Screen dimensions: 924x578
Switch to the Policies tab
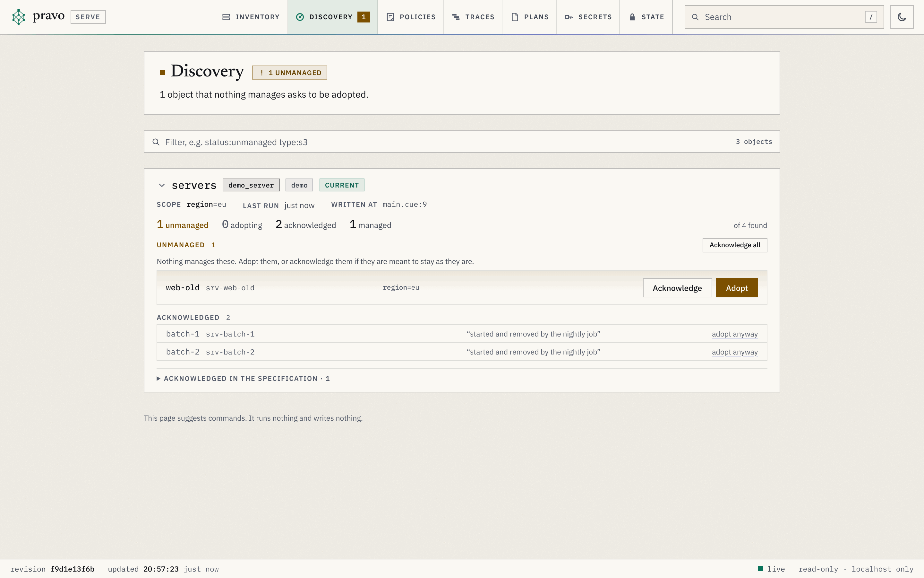tap(411, 17)
